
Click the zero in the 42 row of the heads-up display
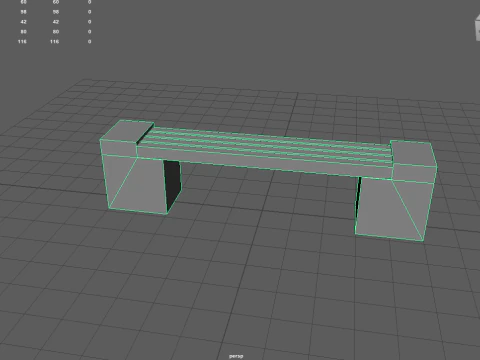point(89,22)
